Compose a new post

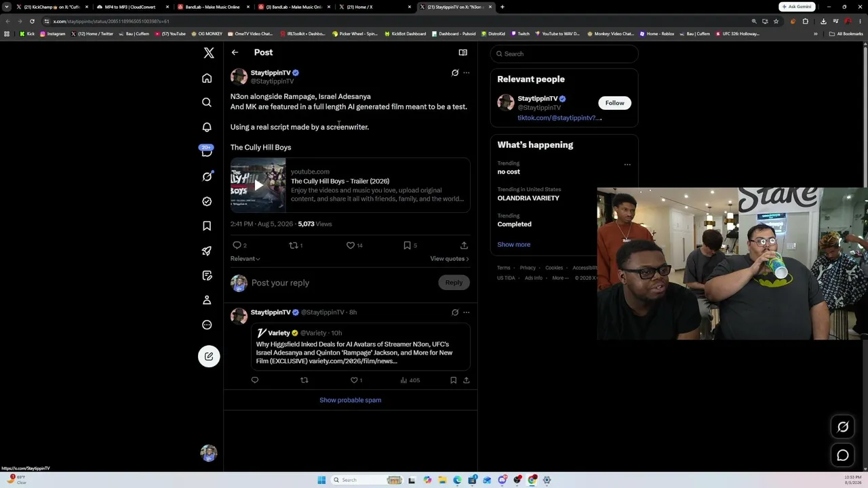click(209, 357)
